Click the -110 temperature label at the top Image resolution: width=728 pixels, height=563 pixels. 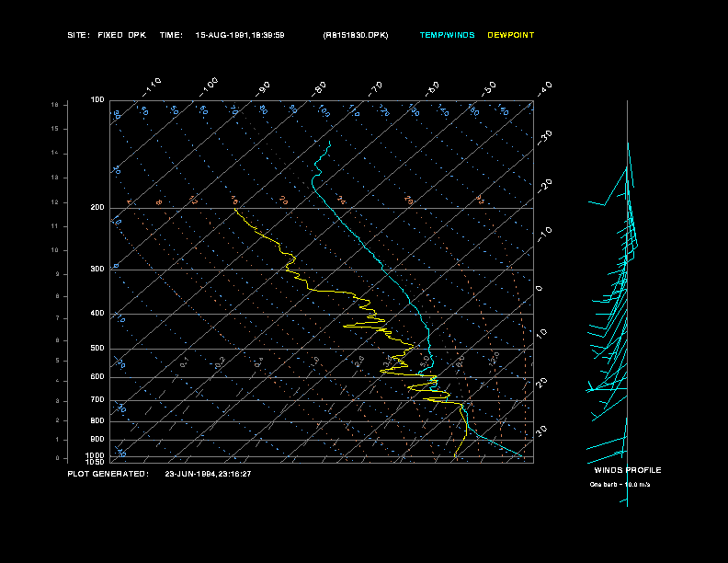click(152, 87)
